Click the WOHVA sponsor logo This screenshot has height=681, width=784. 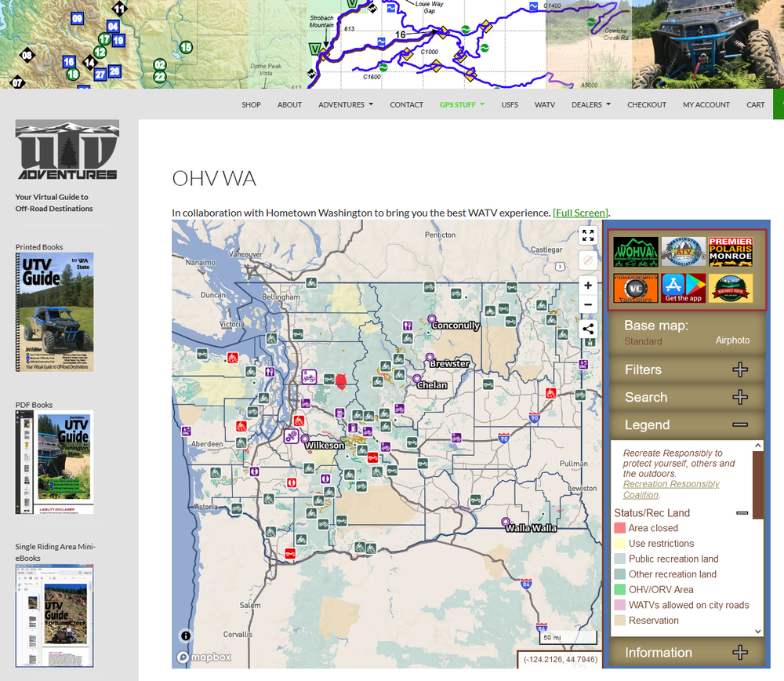[x=635, y=253]
